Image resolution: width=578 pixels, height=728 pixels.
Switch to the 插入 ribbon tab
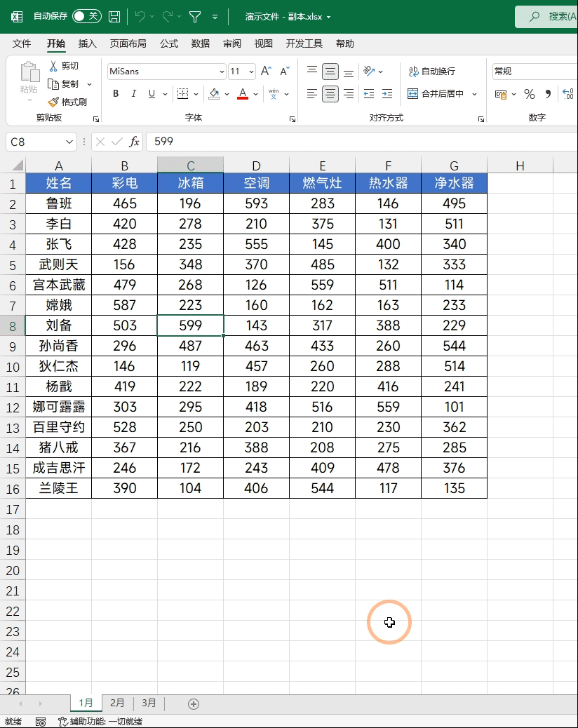(x=87, y=43)
